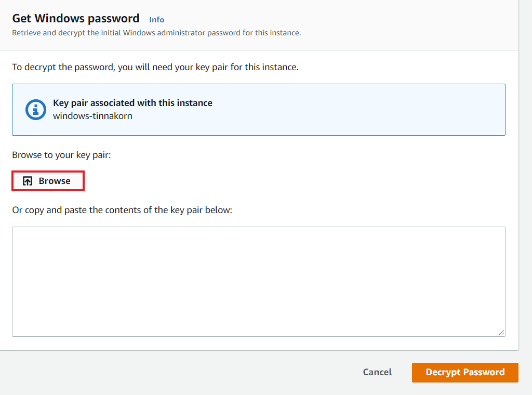
Task: Click white space right of the Browse button
Action: tap(286, 181)
